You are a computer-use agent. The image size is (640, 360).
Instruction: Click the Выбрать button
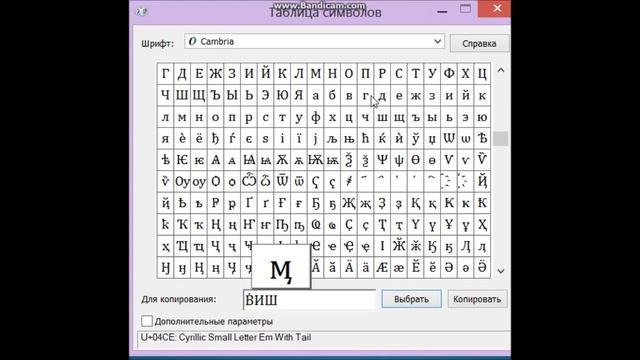411,299
